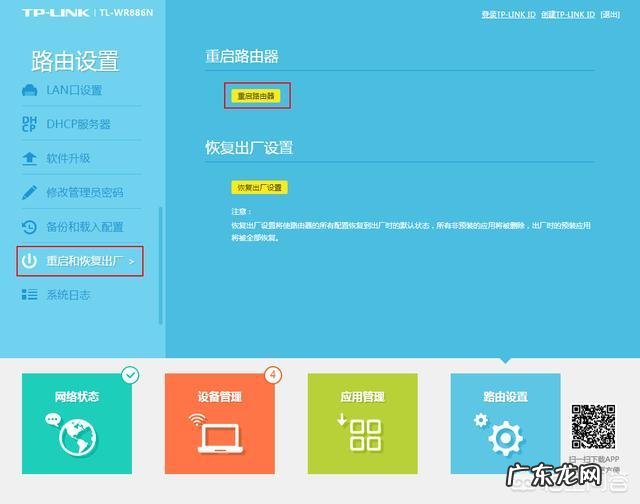Screen dimensions: 640x504
Task: Click the yellow 重启路由器 button
Action: pyautogui.click(x=256, y=96)
